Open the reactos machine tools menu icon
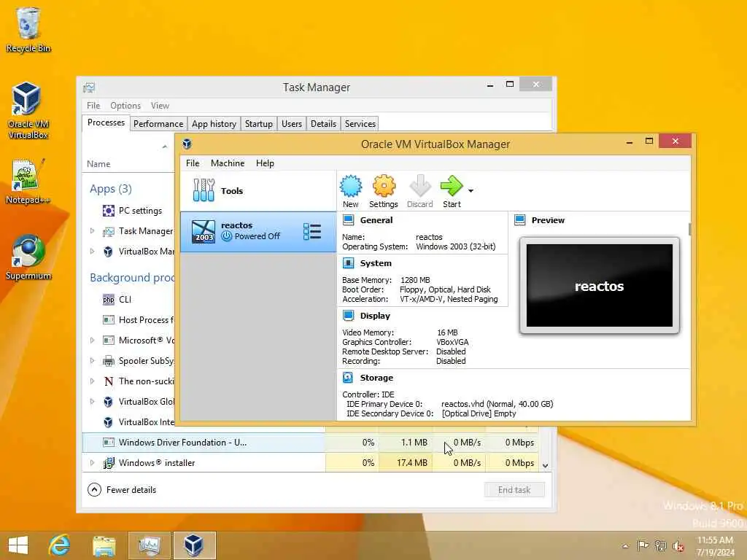Image resolution: width=747 pixels, height=560 pixels. tap(312, 231)
